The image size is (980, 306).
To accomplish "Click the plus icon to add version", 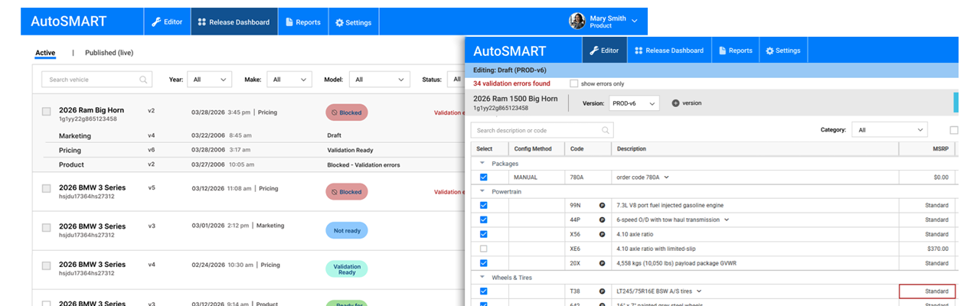I will 675,103.
